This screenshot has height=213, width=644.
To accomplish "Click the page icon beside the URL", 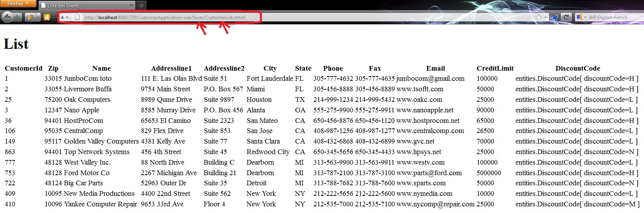I will tap(77, 17).
